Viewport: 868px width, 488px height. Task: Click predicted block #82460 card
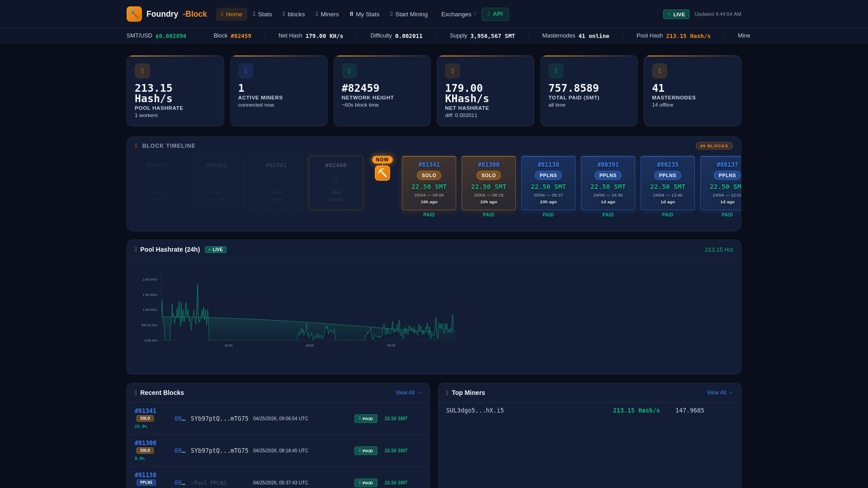[336, 183]
